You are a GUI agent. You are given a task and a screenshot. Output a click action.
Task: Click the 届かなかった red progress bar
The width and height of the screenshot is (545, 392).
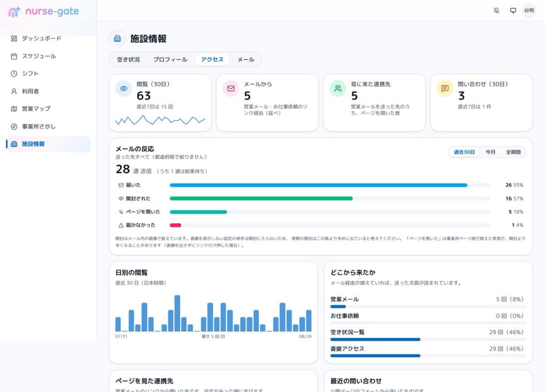(175, 225)
